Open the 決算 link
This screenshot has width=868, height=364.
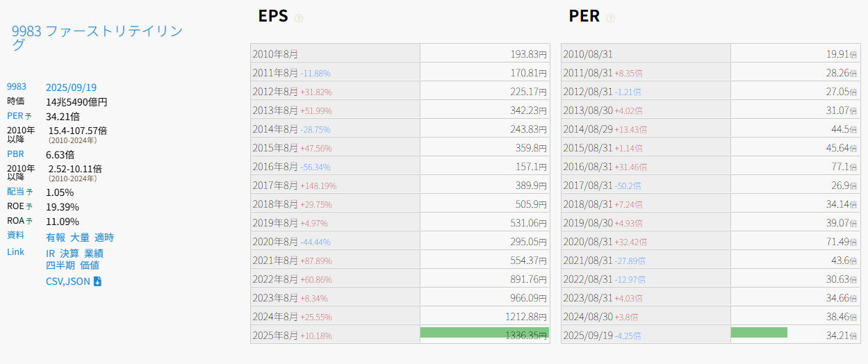pos(69,254)
